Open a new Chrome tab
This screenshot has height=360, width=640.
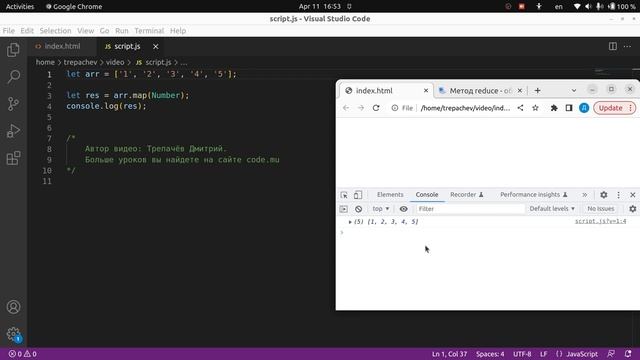coord(538,91)
